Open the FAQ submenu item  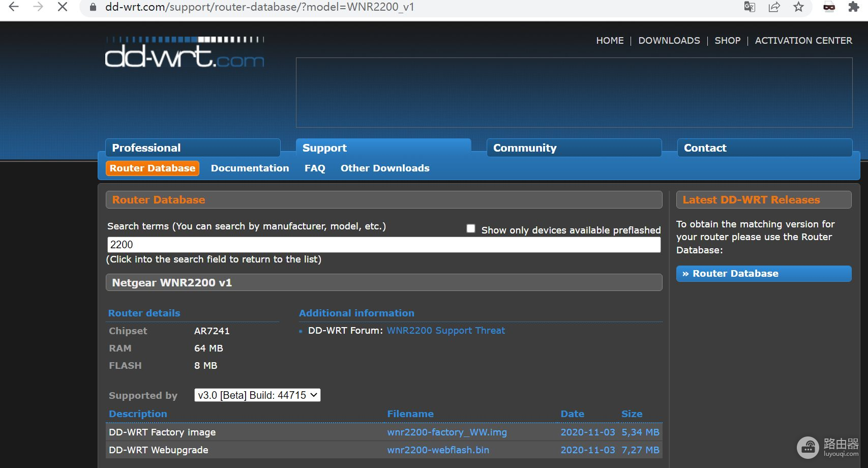(x=315, y=168)
